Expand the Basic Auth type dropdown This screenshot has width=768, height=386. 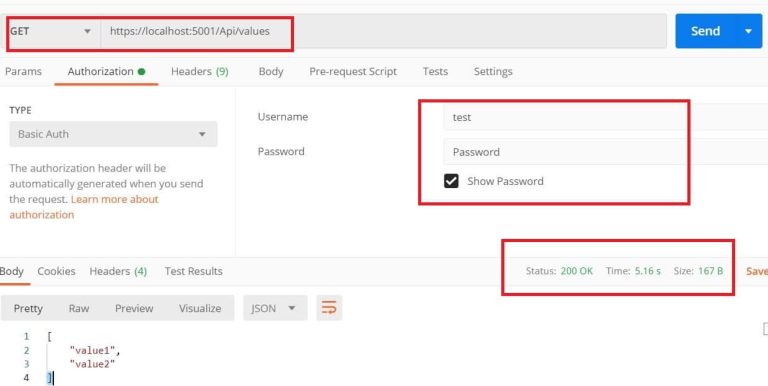click(113, 134)
